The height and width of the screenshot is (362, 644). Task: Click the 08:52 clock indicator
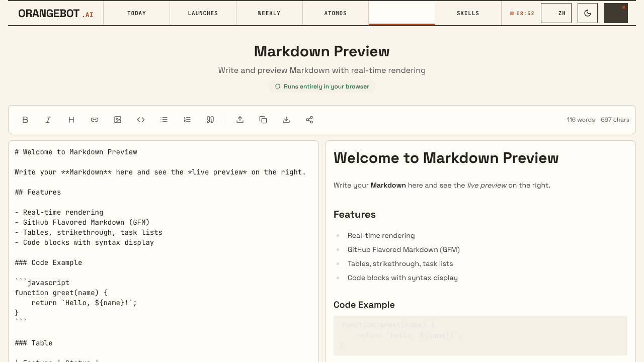point(522,14)
